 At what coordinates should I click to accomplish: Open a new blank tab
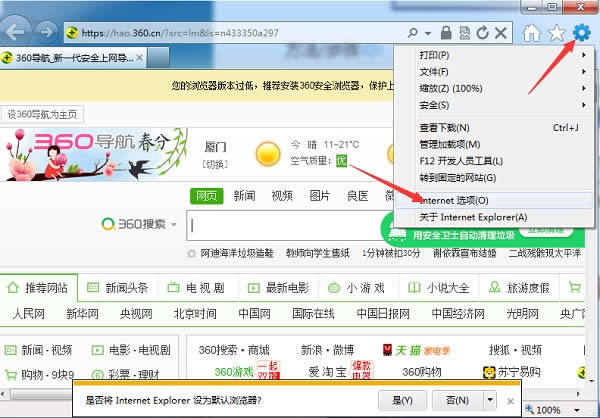pyautogui.click(x=158, y=58)
